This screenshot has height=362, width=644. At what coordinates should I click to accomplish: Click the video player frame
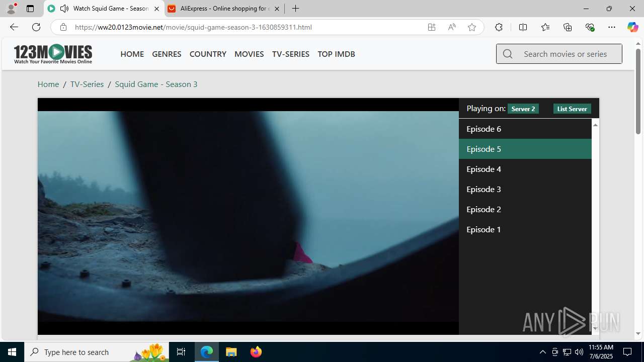(x=248, y=216)
